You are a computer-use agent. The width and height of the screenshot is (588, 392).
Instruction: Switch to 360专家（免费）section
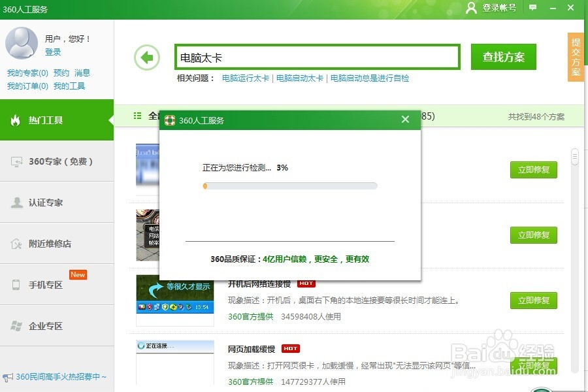[x=57, y=161]
